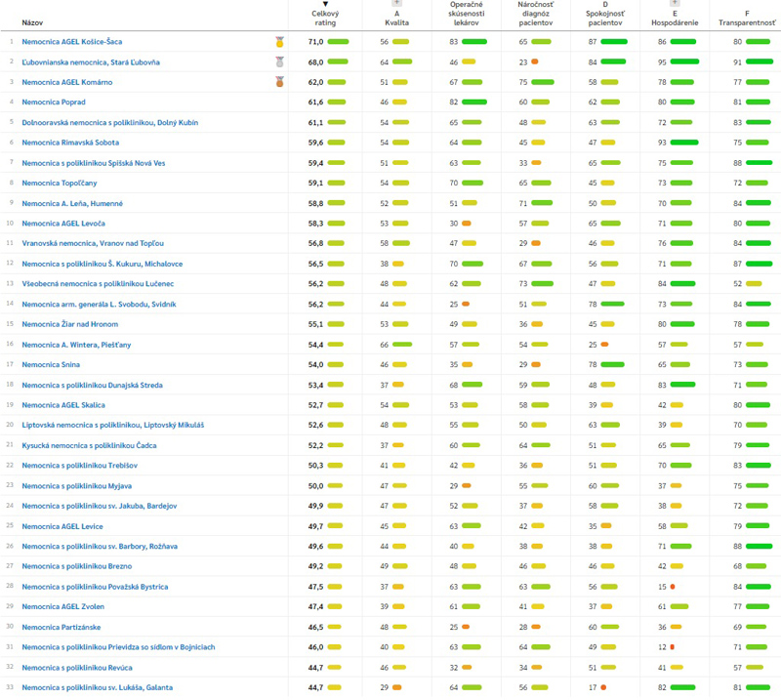
Task: Open Nemocnica sv. Barbory, Rožňava link
Action: (x=100, y=546)
